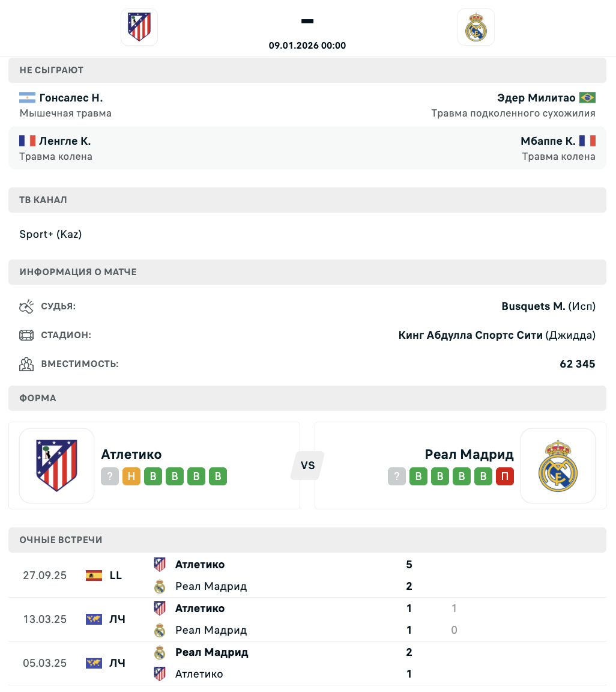Click Atlético's grey question mark form badge
The height and width of the screenshot is (692, 616).
(110, 477)
